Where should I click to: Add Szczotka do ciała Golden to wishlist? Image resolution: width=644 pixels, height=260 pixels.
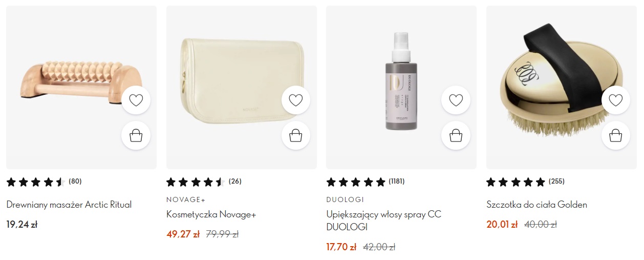(x=616, y=100)
